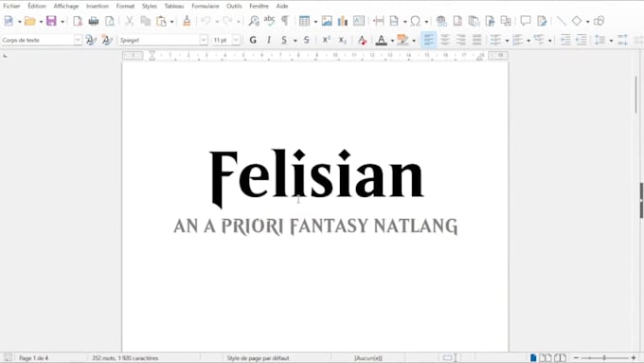Open the Insertion menu
Image resolution: width=644 pixels, height=363 pixels.
98,7
